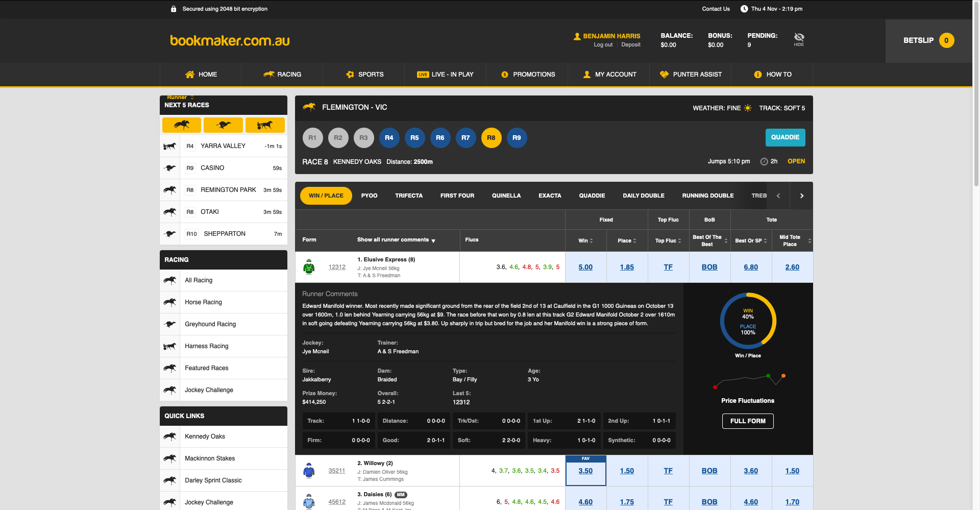This screenshot has height=510, width=980.
Task: Click the Log out link
Action: [603, 45]
